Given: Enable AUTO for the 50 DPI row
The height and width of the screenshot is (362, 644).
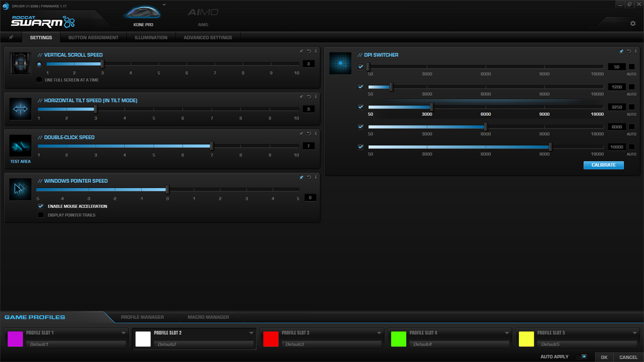Looking at the screenshot, I should [x=632, y=67].
